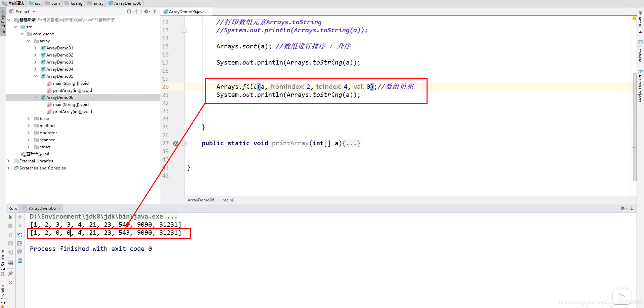This screenshot has height=308, width=644.
Task: Click scroll from source target icon
Action: coord(129,11)
